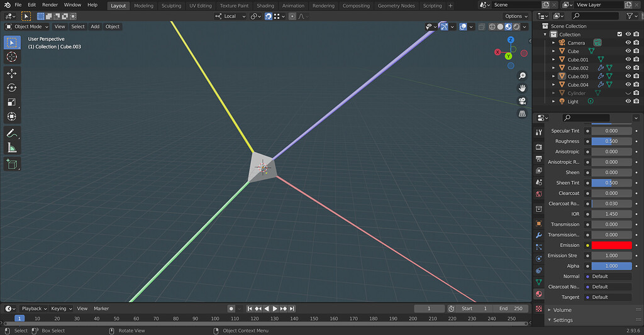The height and width of the screenshot is (335, 644).
Task: Click the pan view hand icon
Action: coord(522,88)
